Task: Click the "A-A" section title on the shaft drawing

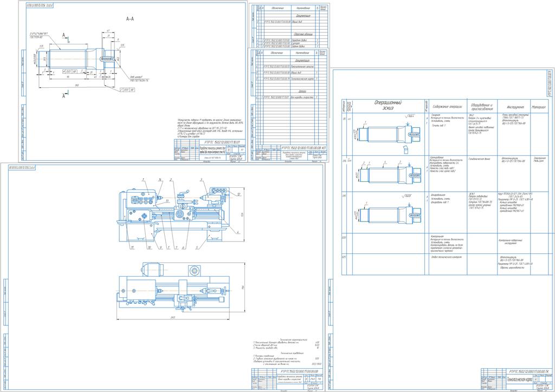Action: 130,19
